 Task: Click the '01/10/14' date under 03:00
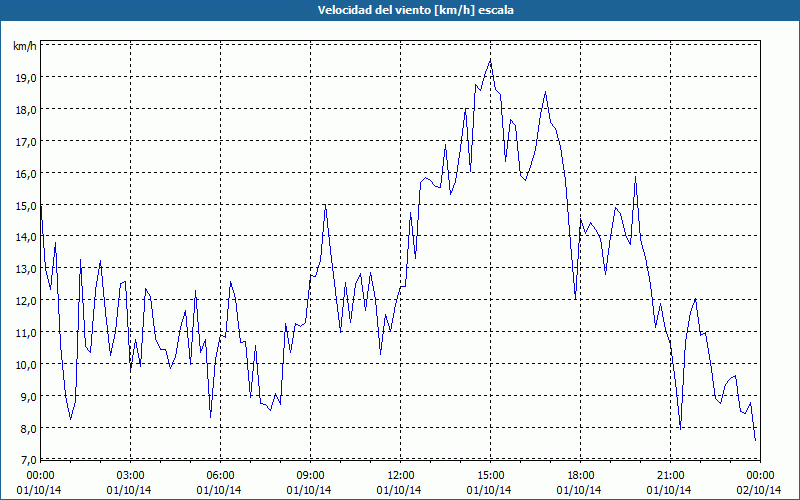point(129,490)
